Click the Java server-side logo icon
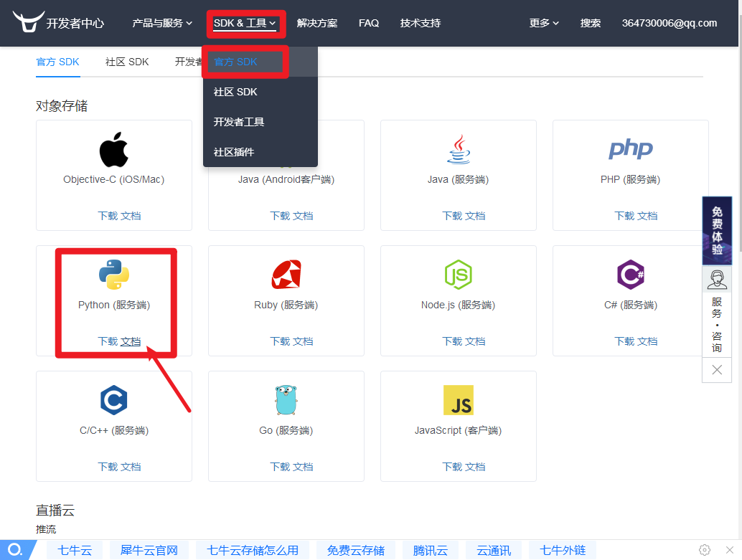The image size is (742, 560). [x=458, y=149]
